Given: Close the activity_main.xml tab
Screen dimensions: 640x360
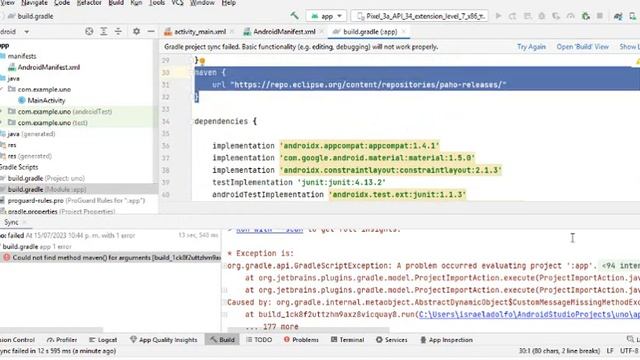Looking at the screenshot, I should pos(232,31).
